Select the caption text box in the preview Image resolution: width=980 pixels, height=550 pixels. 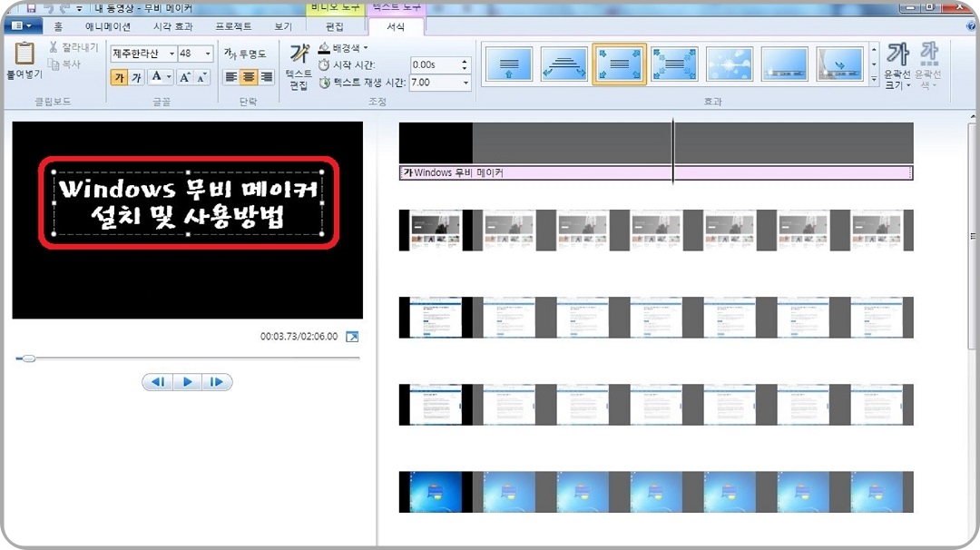coord(188,203)
